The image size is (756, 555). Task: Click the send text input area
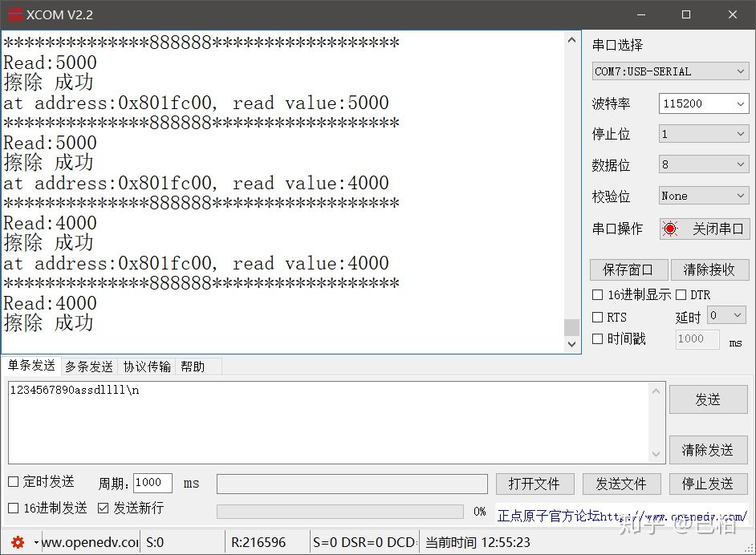[x=329, y=423]
